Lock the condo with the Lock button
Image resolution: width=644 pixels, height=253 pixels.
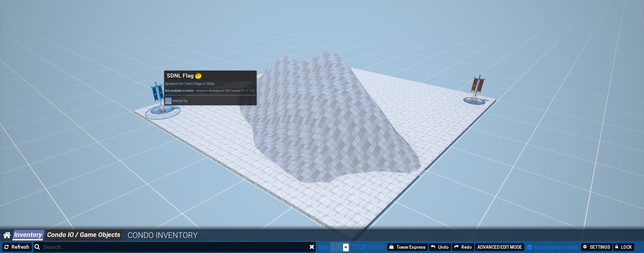tap(623, 247)
